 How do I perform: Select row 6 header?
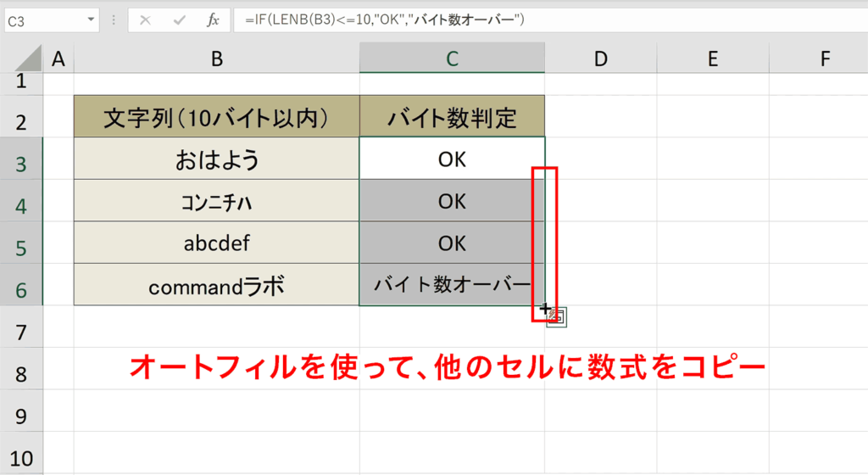[x=21, y=284]
